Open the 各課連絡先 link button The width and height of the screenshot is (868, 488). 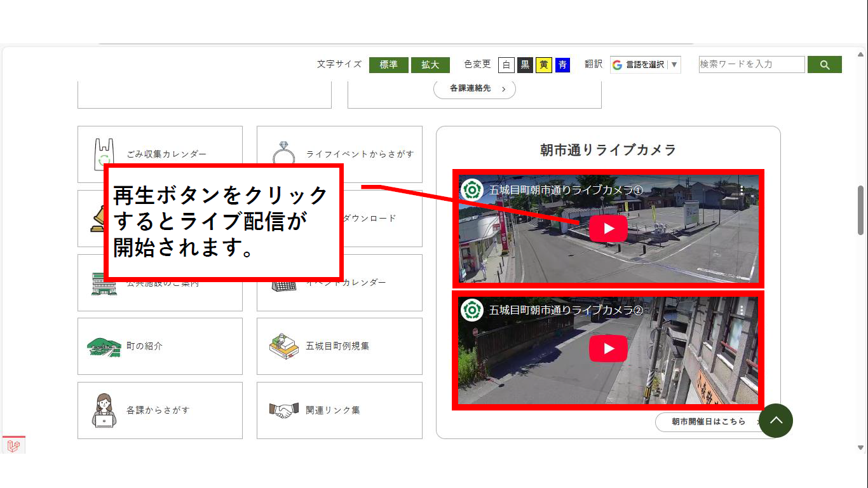click(x=475, y=89)
